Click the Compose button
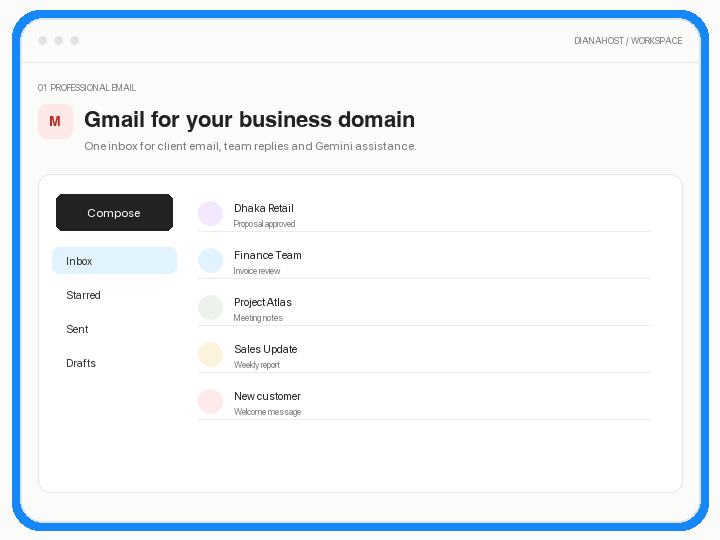Image resolution: width=720 pixels, height=540 pixels. (x=114, y=213)
